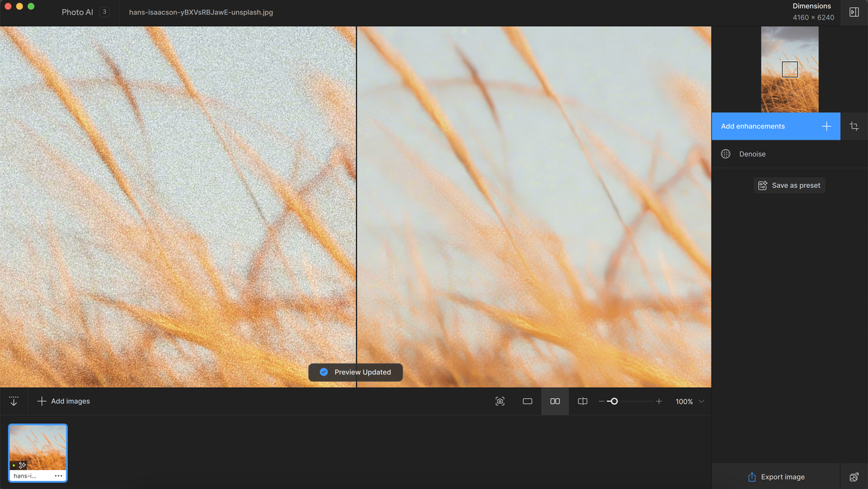Click the face focus view icon
Viewport: 868px width, 489px height.
coord(500,402)
